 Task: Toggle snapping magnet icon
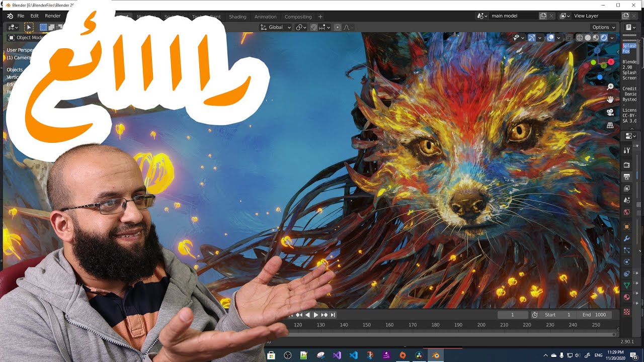pyautogui.click(x=314, y=27)
